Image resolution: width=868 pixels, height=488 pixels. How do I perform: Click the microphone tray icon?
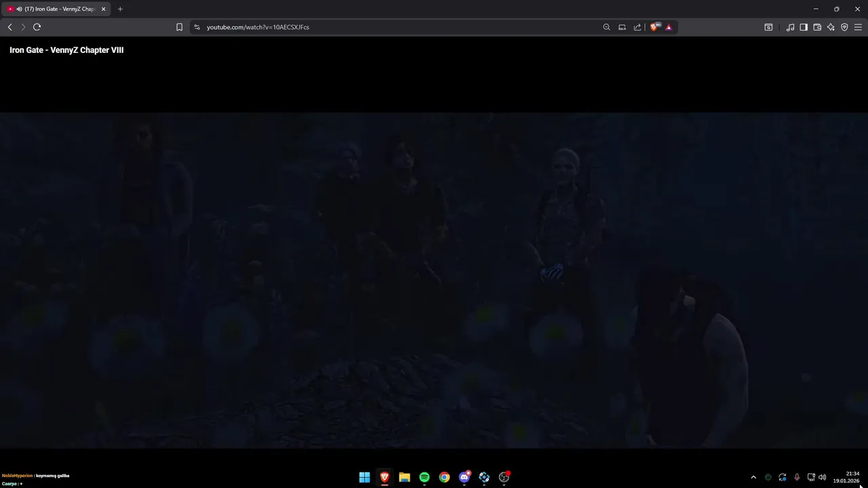[797, 477]
